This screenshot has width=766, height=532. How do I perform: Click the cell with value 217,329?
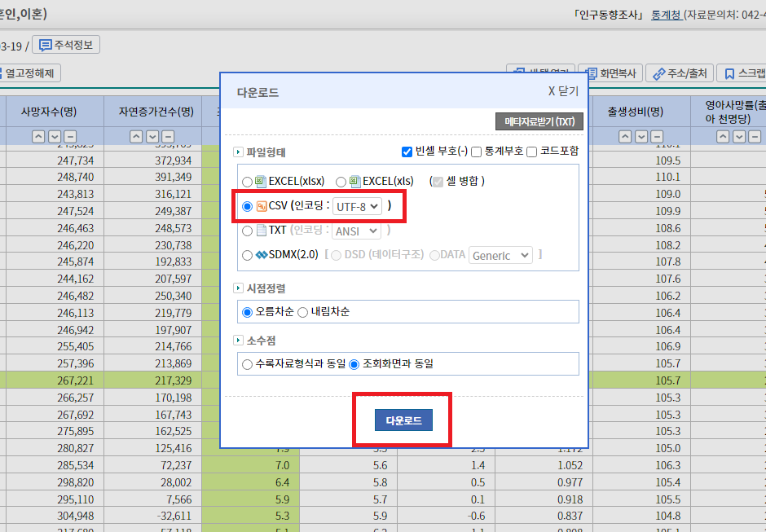(153, 380)
